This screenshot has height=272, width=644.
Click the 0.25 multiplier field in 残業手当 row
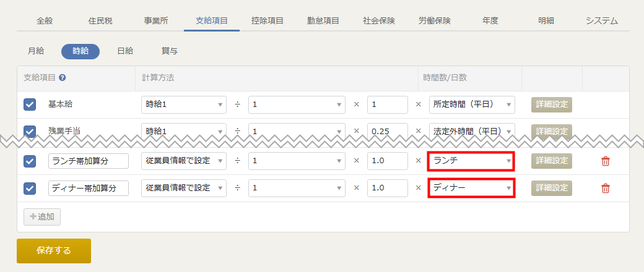[x=387, y=132]
